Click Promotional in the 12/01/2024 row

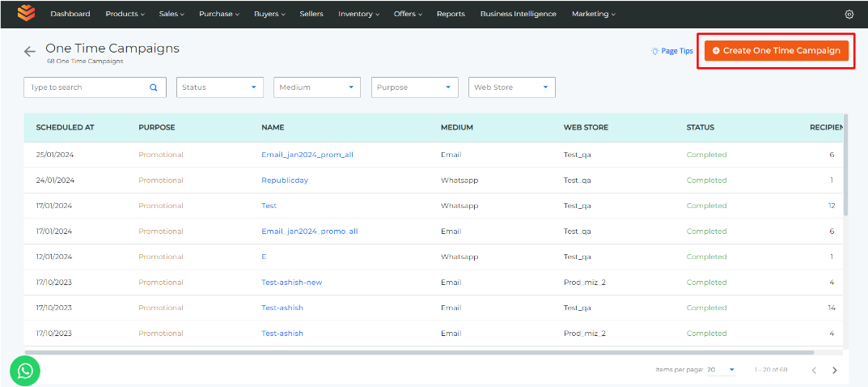(x=160, y=257)
